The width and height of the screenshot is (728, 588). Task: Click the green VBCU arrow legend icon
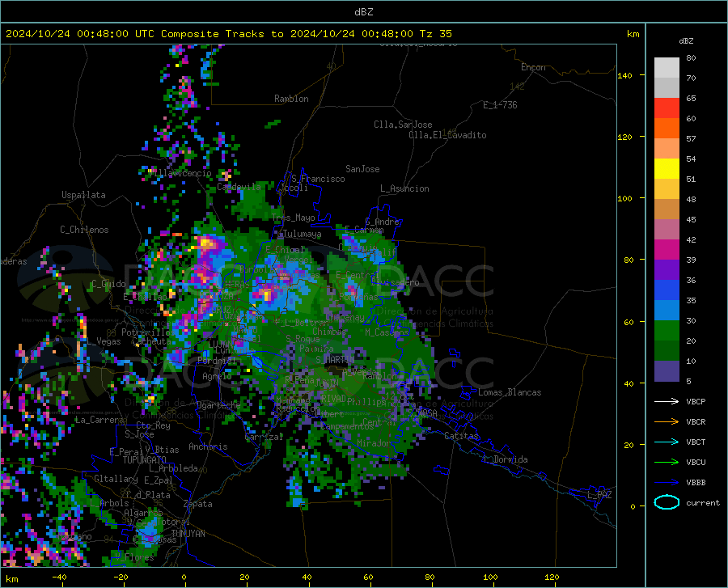point(667,462)
